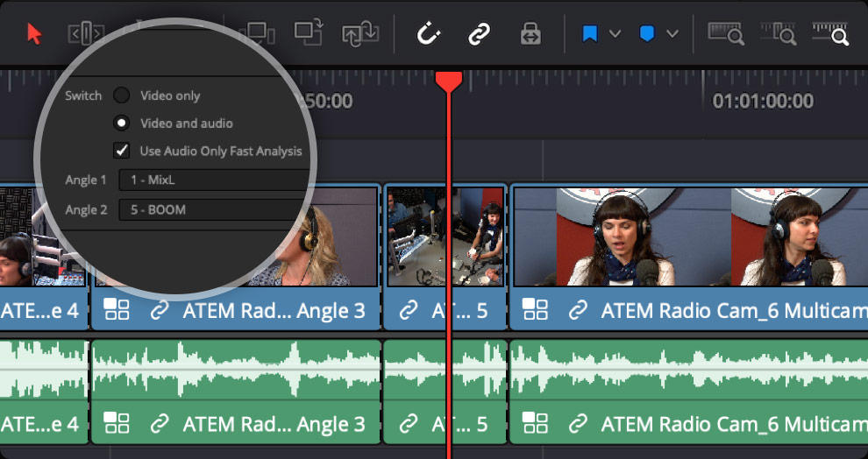The image size is (868, 459).
Task: Toggle the Snapping magnet icon
Action: pos(428,34)
